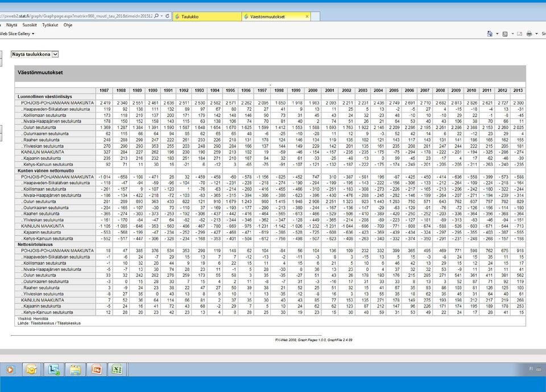Click the browser address URL field
Viewport: 546px width, 392px height.
pyautogui.click(x=76, y=16)
